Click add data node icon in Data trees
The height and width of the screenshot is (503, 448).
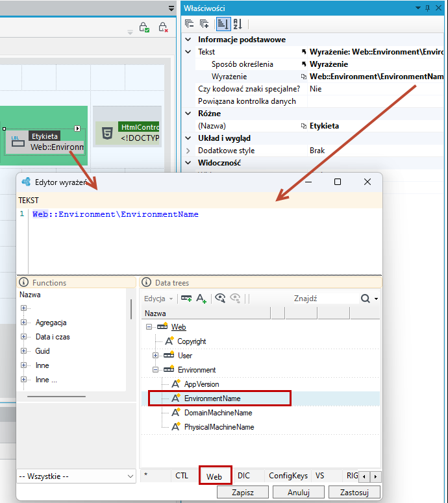click(186, 299)
